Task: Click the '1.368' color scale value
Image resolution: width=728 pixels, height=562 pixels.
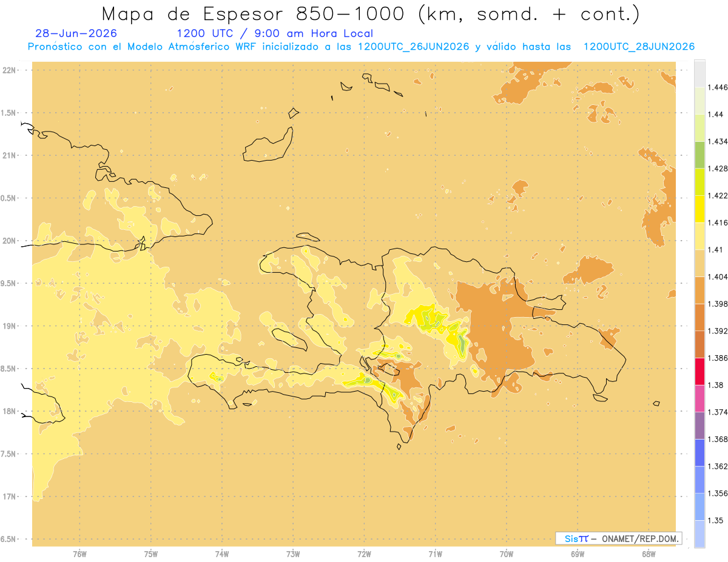Action: click(x=718, y=440)
